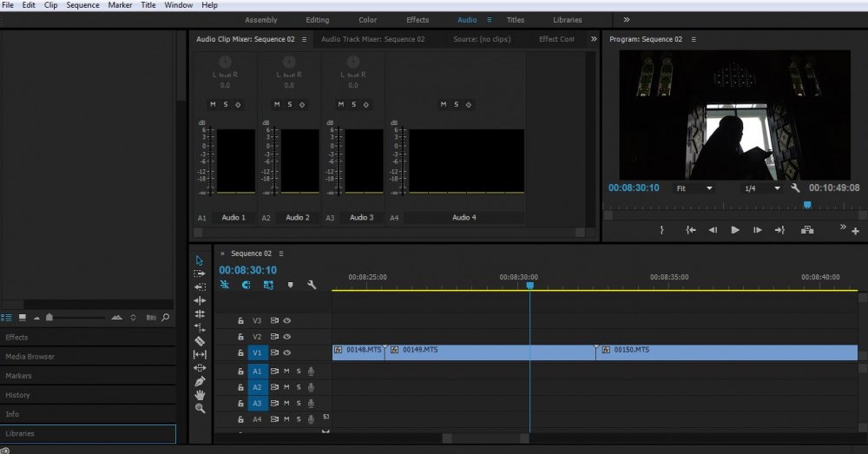The width and height of the screenshot is (868, 454).
Task: Open timeline display settings wrench
Action: point(312,285)
